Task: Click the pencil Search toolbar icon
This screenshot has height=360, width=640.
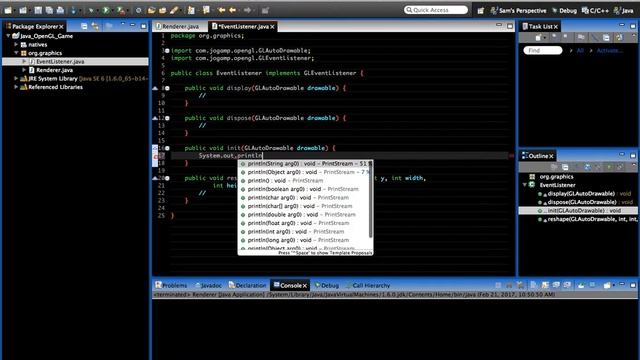Action: pyautogui.click(x=174, y=10)
